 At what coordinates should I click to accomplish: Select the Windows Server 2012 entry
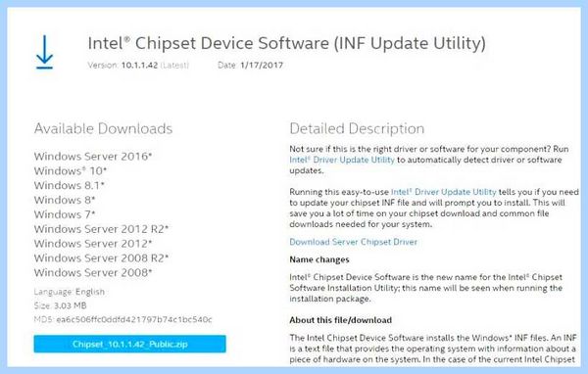pyautogui.click(x=93, y=244)
